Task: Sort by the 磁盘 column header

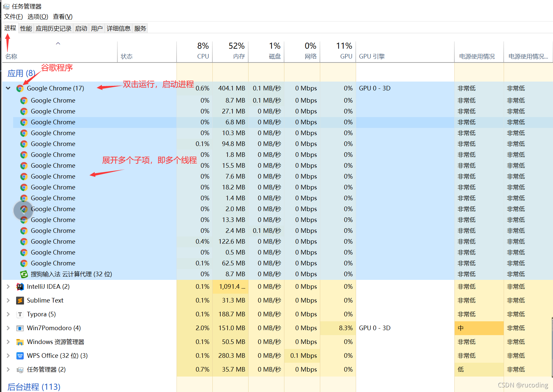Action: 266,52
